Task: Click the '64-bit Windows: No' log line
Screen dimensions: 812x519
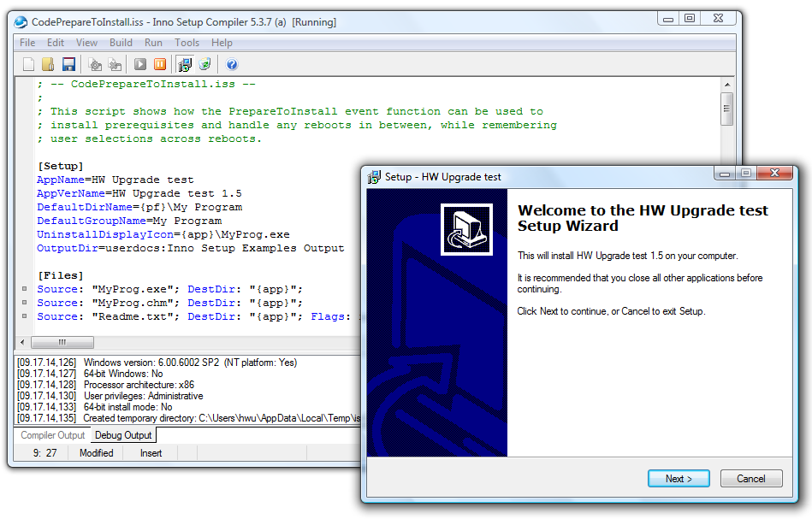Action: 90,374
